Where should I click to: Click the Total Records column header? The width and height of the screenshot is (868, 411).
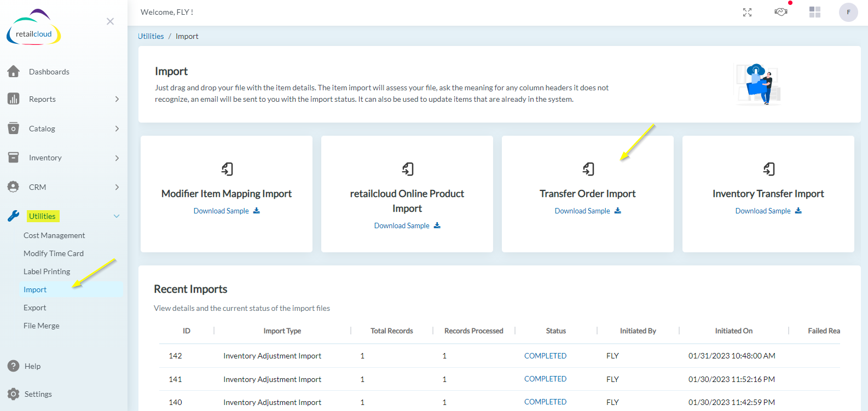click(x=392, y=331)
